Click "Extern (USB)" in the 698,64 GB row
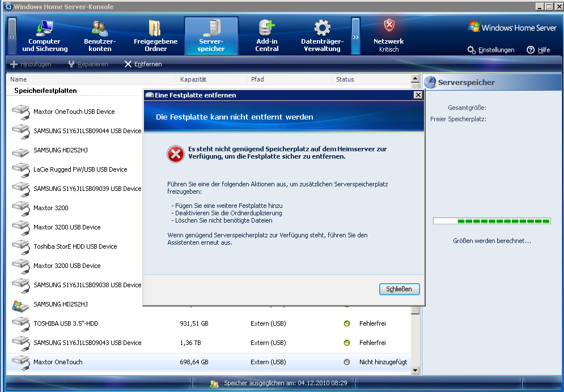The image size is (564, 392). (268, 362)
